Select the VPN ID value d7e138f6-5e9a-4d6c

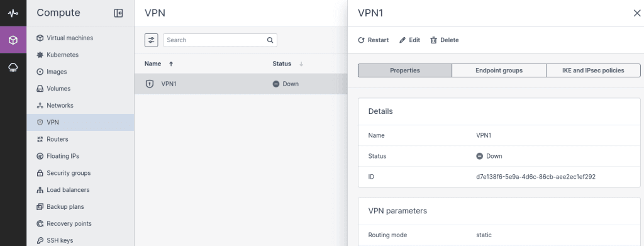point(536,177)
